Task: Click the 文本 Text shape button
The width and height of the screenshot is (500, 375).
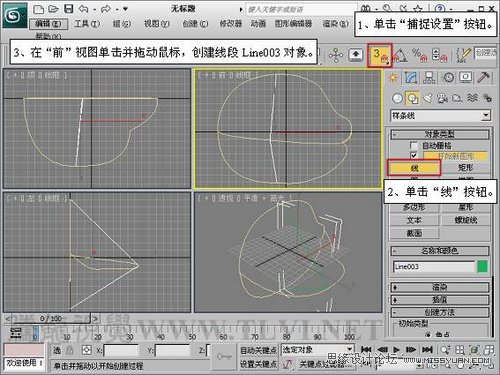Action: [x=414, y=220]
